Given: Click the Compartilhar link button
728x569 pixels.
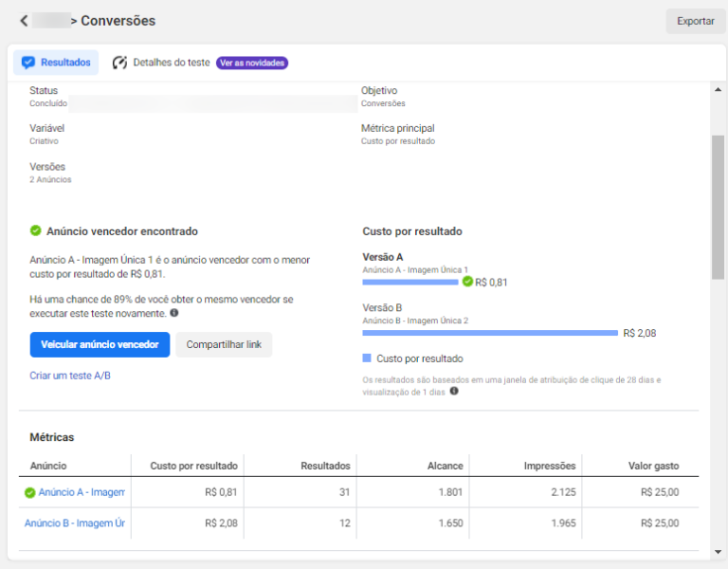Looking at the screenshot, I should tap(224, 344).
